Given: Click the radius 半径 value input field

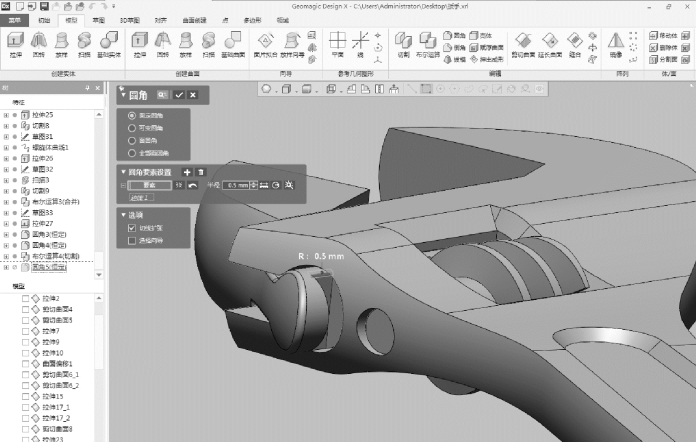Looking at the screenshot, I should tap(238, 185).
